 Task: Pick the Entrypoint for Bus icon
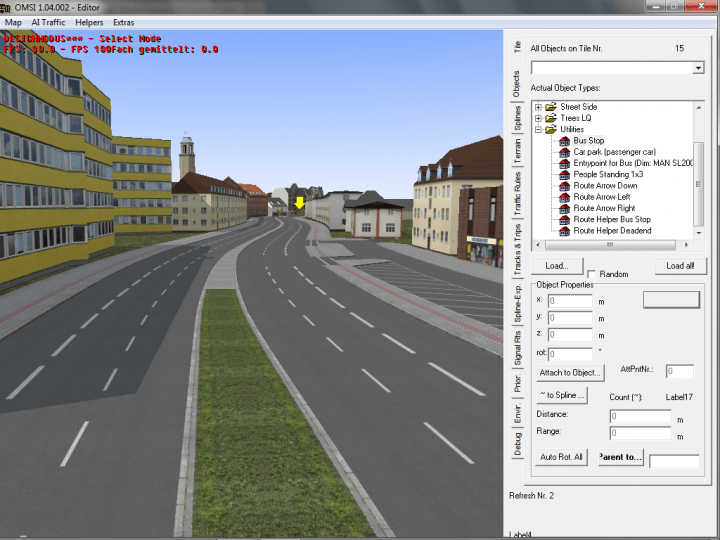[564, 163]
